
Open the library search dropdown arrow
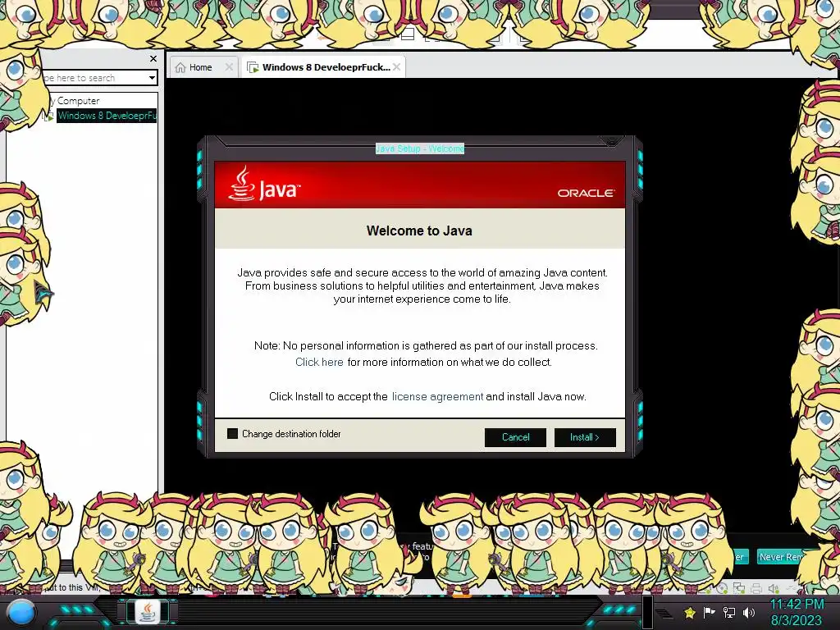click(x=152, y=78)
